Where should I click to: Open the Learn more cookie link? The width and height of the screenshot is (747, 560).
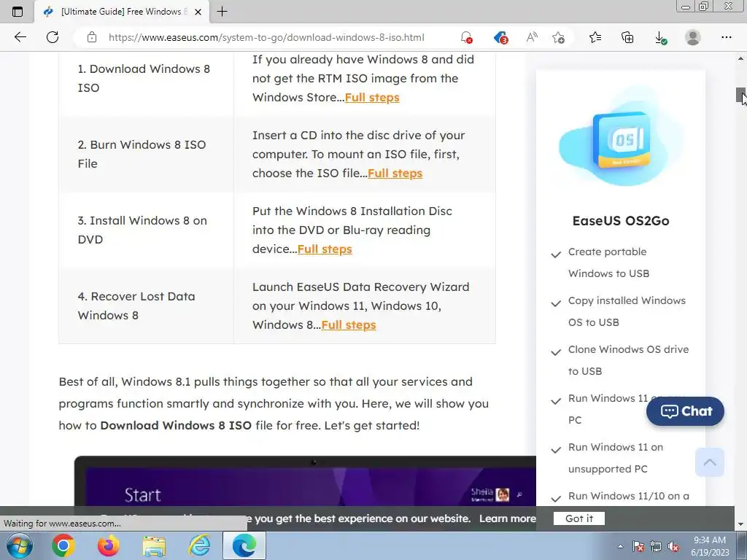click(508, 518)
